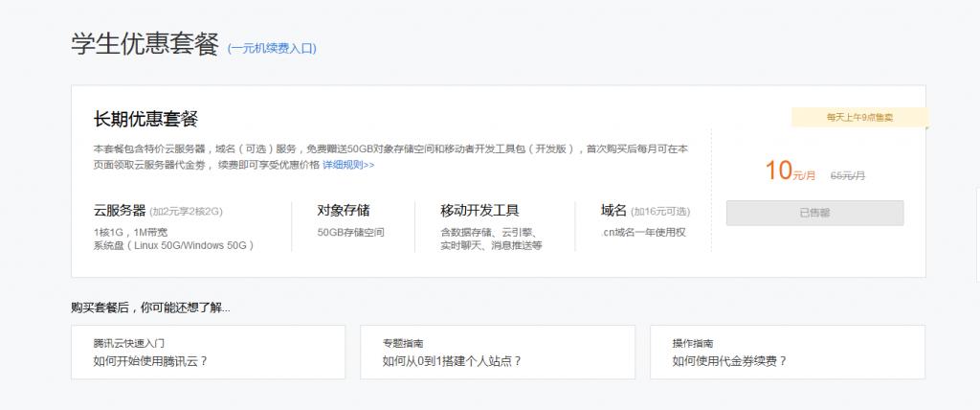Click the .cn域名一年使用权 text
This screenshot has height=410, width=980.
point(643,232)
